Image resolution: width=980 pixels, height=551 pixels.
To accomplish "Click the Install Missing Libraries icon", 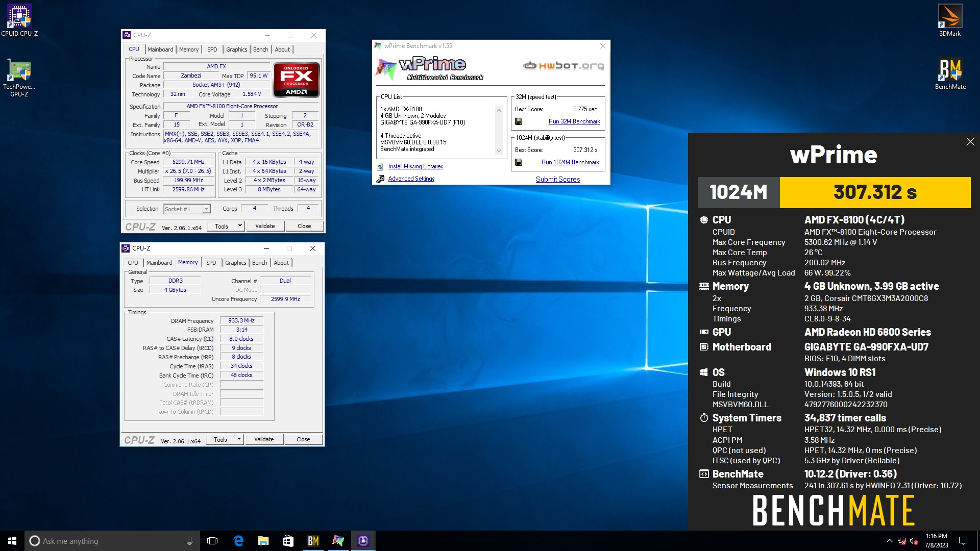I will [380, 167].
